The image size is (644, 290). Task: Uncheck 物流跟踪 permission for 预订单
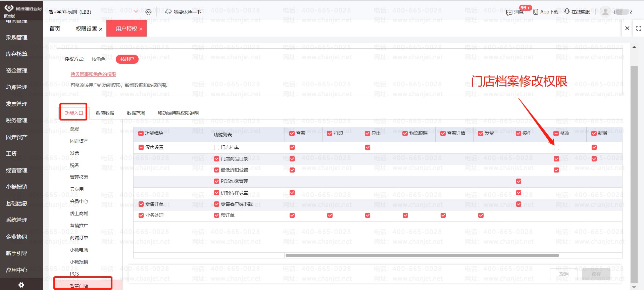[405, 215]
